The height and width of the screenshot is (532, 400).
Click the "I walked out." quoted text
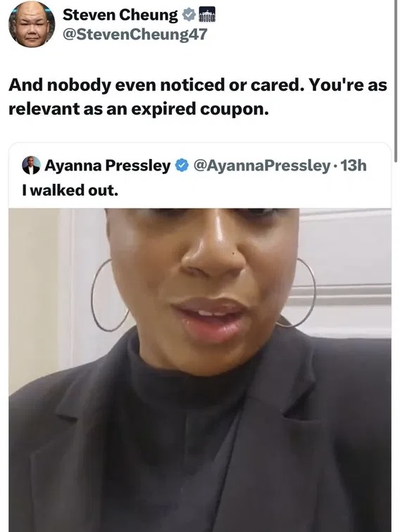point(70,190)
